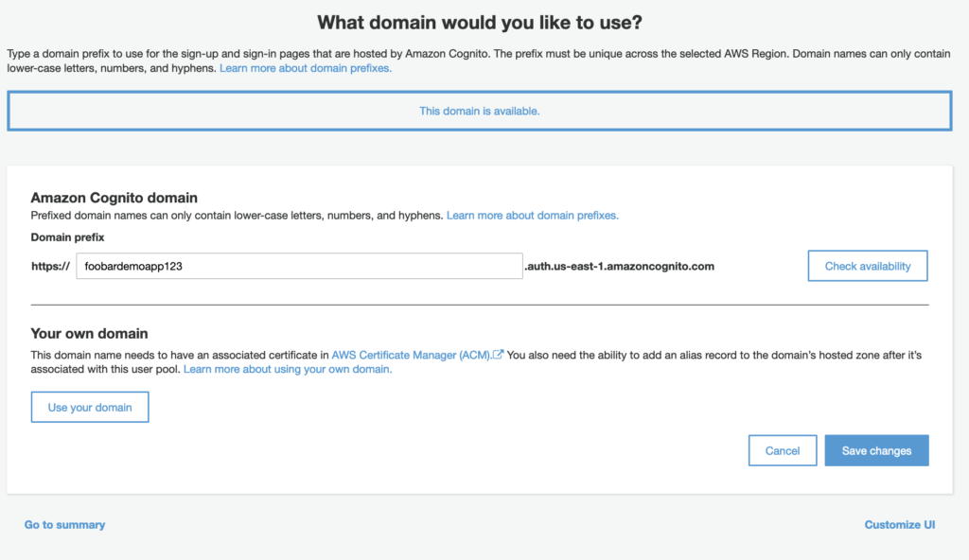Click the 'Domain prefix' field label

tap(67, 237)
